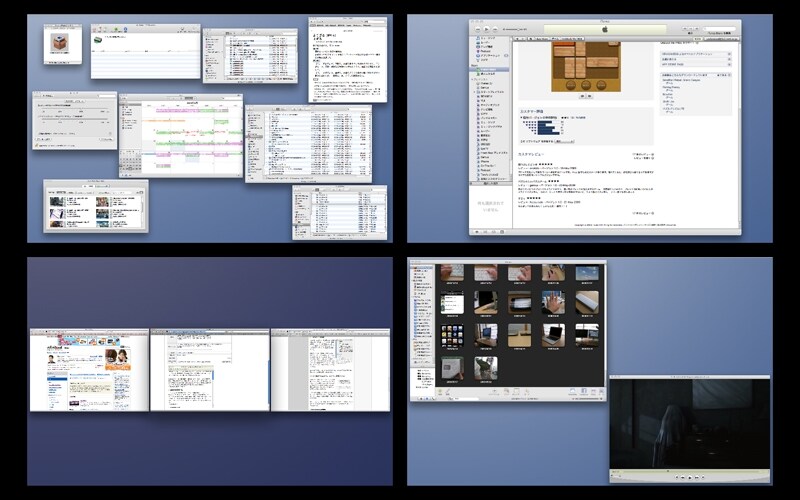The height and width of the screenshot is (500, 800).
Task: Click the orange box application icon window
Action: pyautogui.click(x=62, y=47)
